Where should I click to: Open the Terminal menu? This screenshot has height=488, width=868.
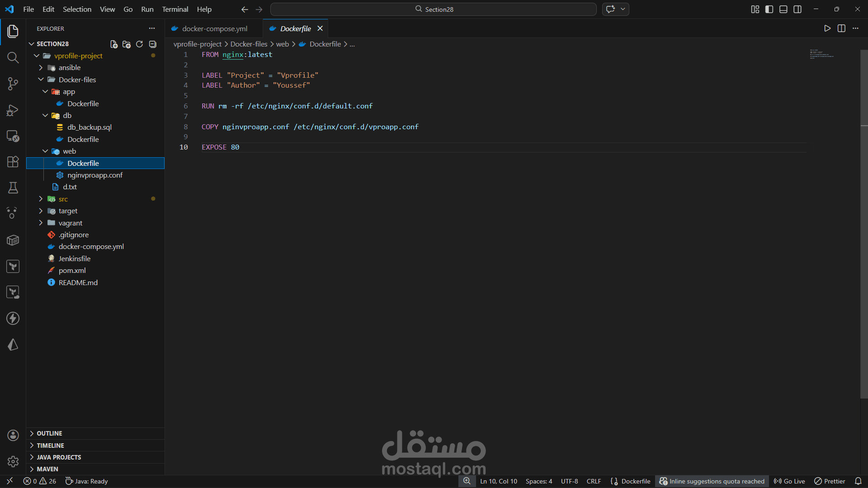175,9
